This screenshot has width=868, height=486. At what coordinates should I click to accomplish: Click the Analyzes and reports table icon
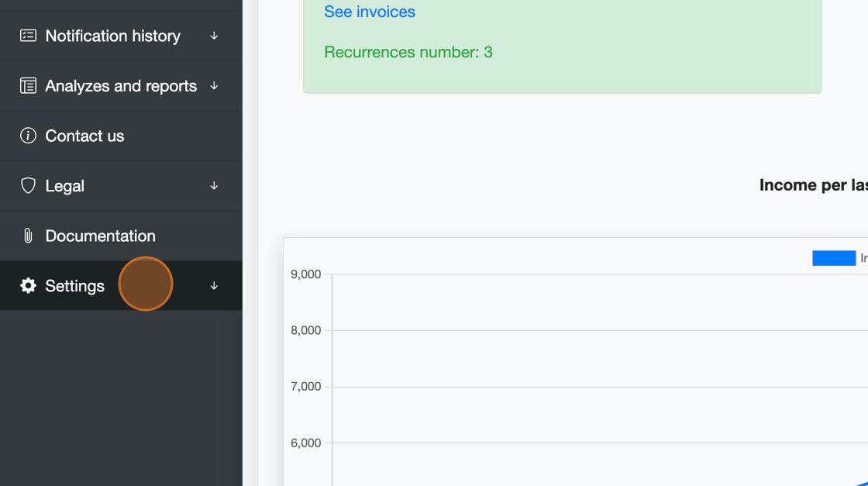click(x=28, y=86)
